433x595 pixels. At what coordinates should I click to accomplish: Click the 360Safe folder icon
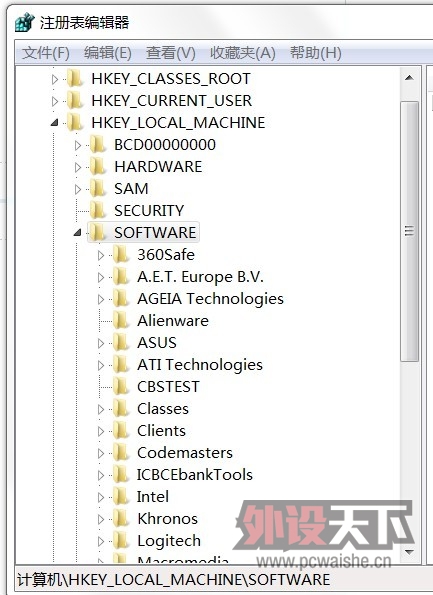(121, 254)
